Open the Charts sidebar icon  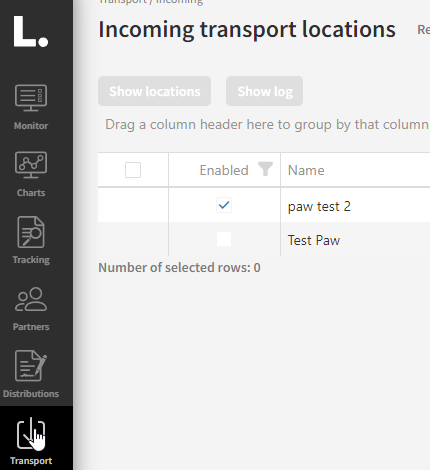tap(31, 165)
